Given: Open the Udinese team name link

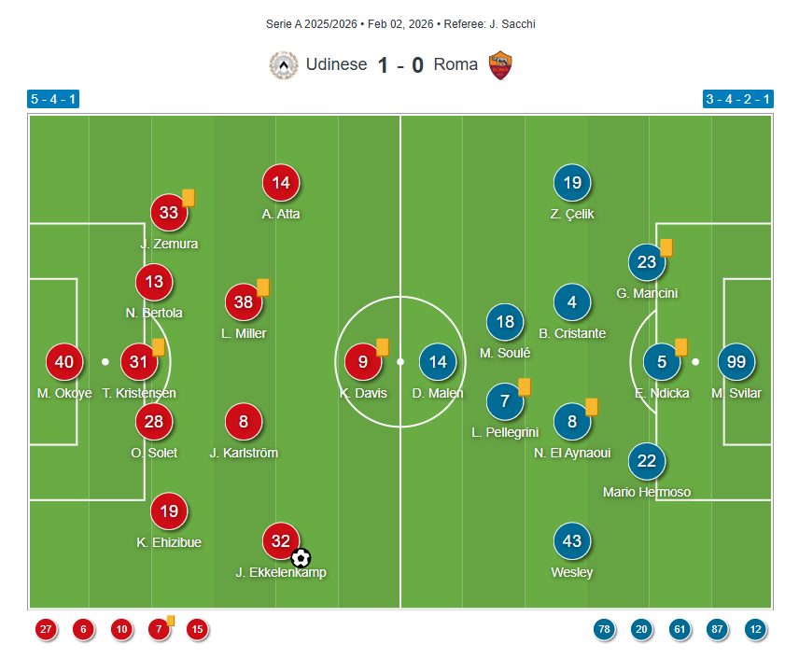Looking at the screenshot, I should [336, 64].
